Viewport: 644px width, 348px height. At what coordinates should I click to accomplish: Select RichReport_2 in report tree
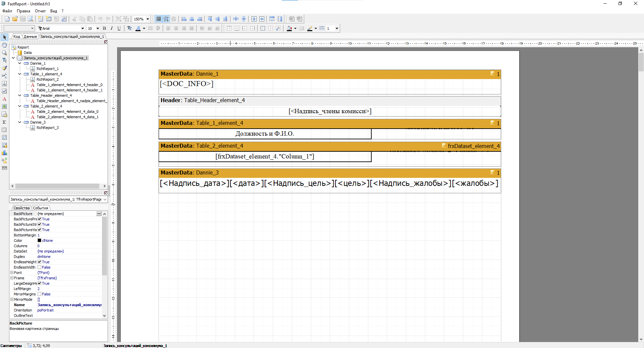47,79
